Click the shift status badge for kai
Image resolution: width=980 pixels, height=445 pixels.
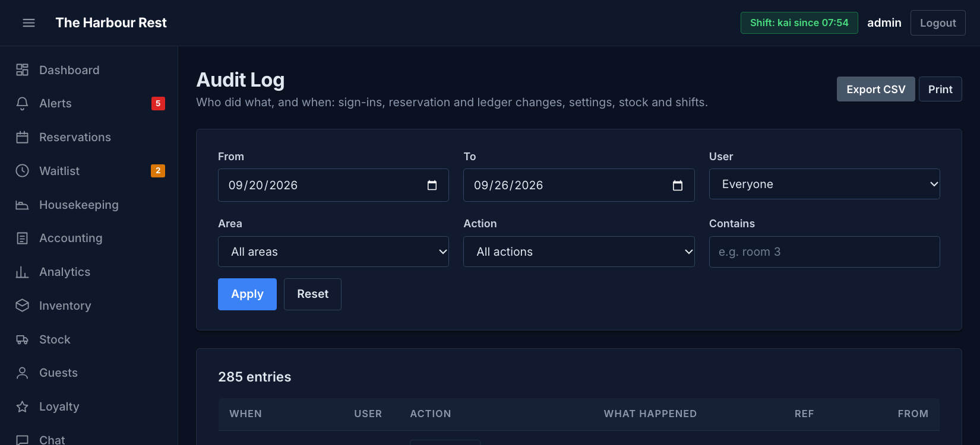tap(799, 23)
